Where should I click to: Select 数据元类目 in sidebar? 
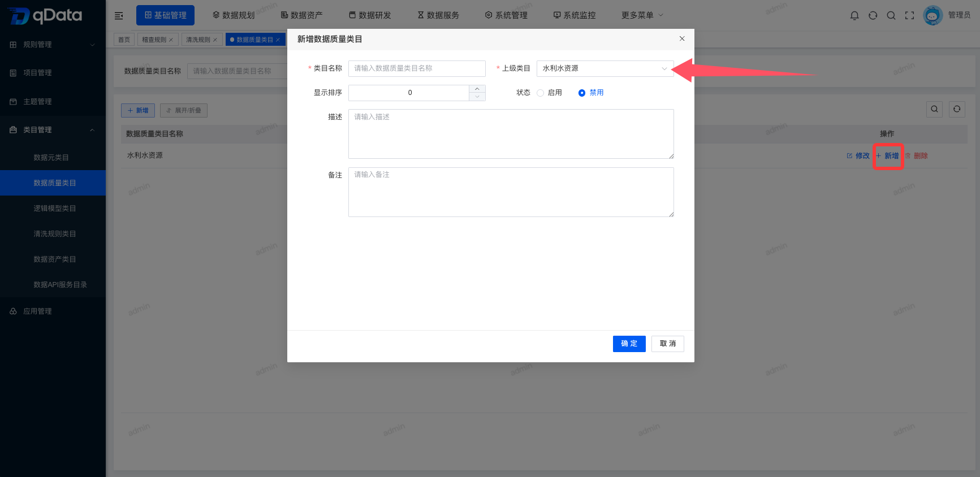[53, 158]
